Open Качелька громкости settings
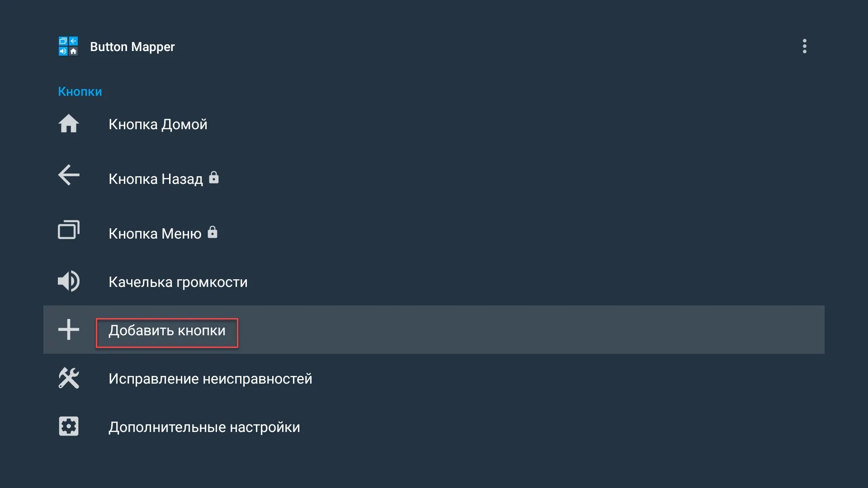This screenshot has height=488, width=868. click(178, 282)
